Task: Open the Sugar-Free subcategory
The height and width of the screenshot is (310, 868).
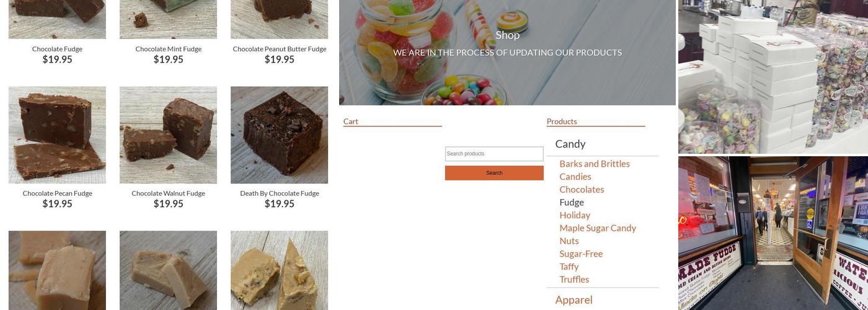Action: pos(581,254)
